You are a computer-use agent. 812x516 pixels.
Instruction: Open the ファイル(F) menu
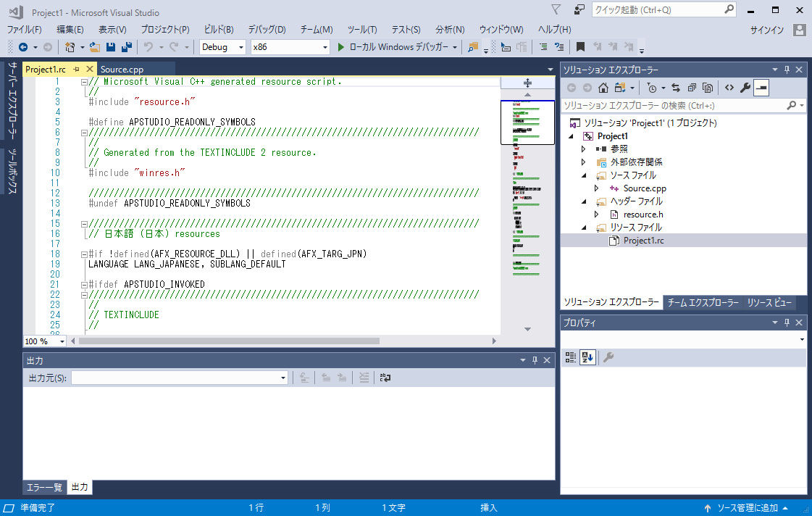pyautogui.click(x=25, y=30)
